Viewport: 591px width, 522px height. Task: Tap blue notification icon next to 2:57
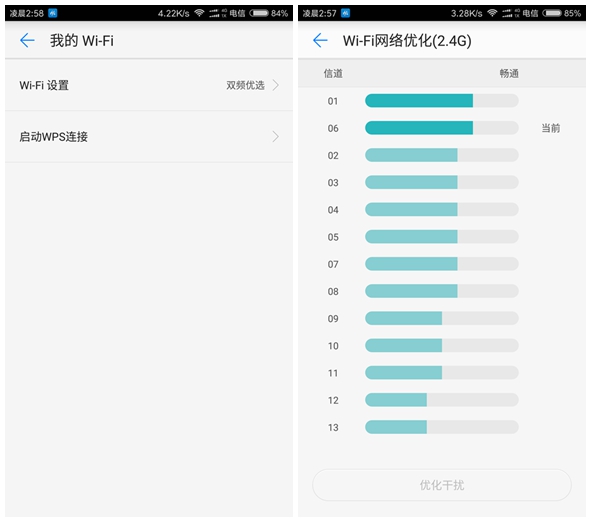(345, 13)
